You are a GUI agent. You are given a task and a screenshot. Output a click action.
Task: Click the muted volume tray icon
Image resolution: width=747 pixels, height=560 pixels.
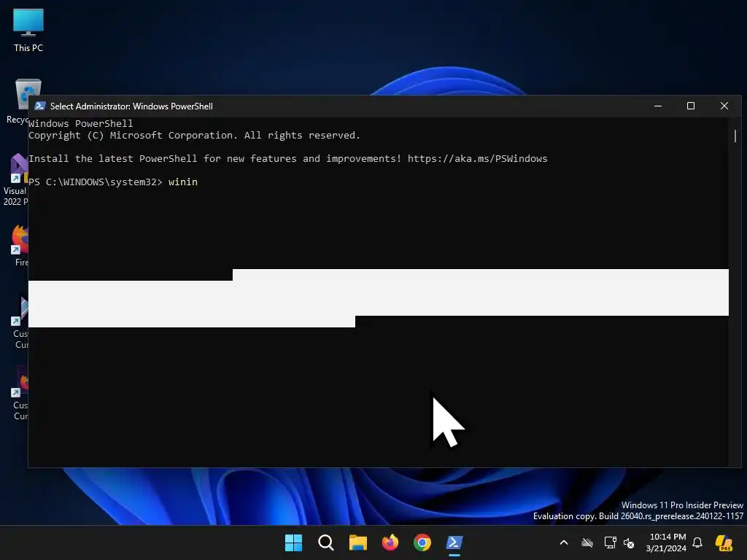coord(629,542)
